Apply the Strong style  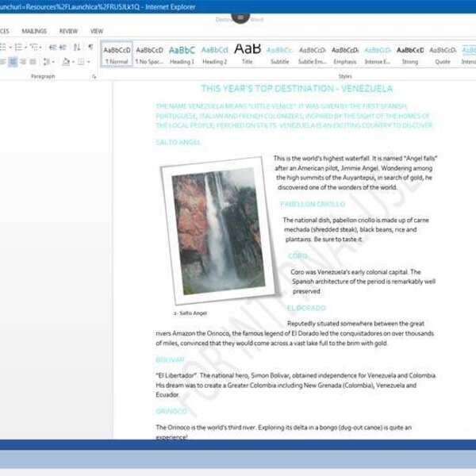click(x=410, y=54)
